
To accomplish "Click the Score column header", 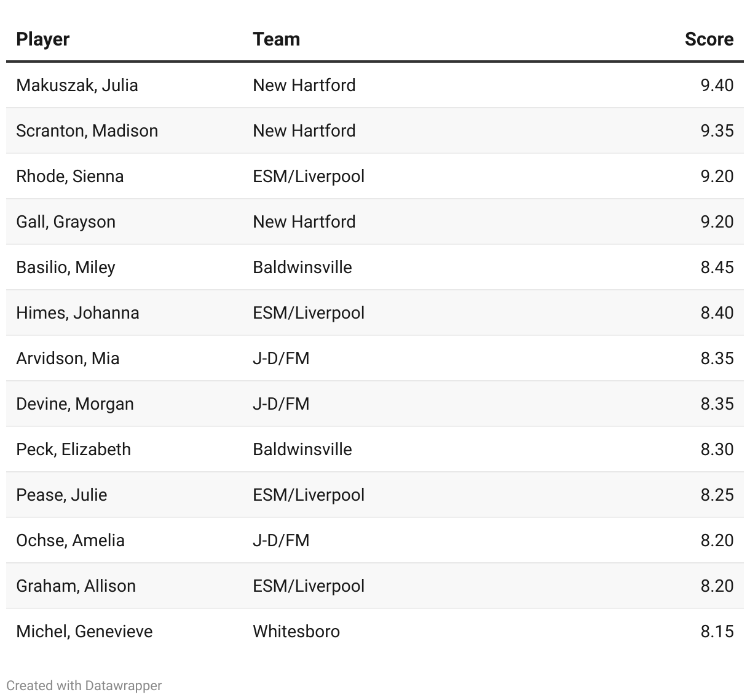I will (708, 39).
